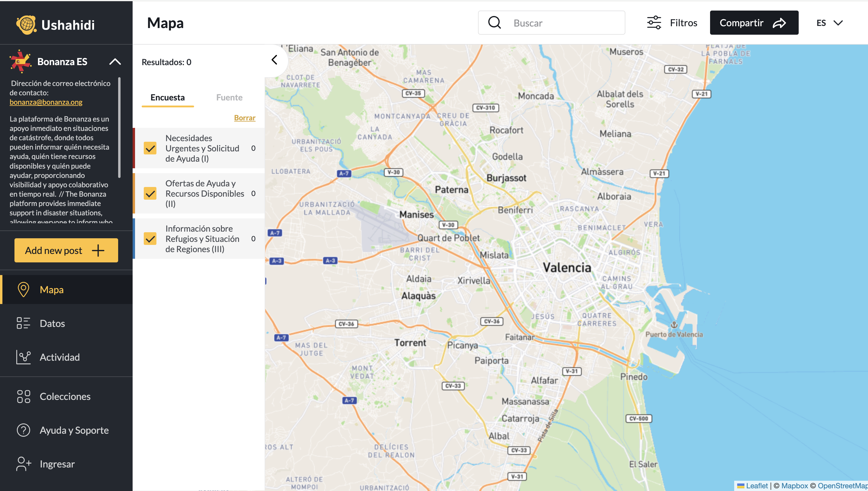Collapse the Bonanza ES description chevron
This screenshot has width=868, height=491.
click(x=115, y=62)
